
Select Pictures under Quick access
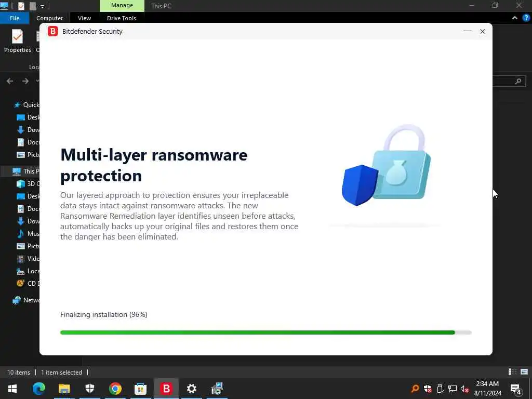pos(28,155)
